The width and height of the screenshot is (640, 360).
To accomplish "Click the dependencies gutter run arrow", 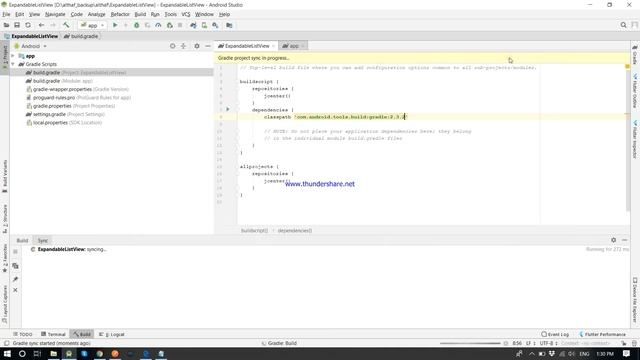I will pos(228,109).
